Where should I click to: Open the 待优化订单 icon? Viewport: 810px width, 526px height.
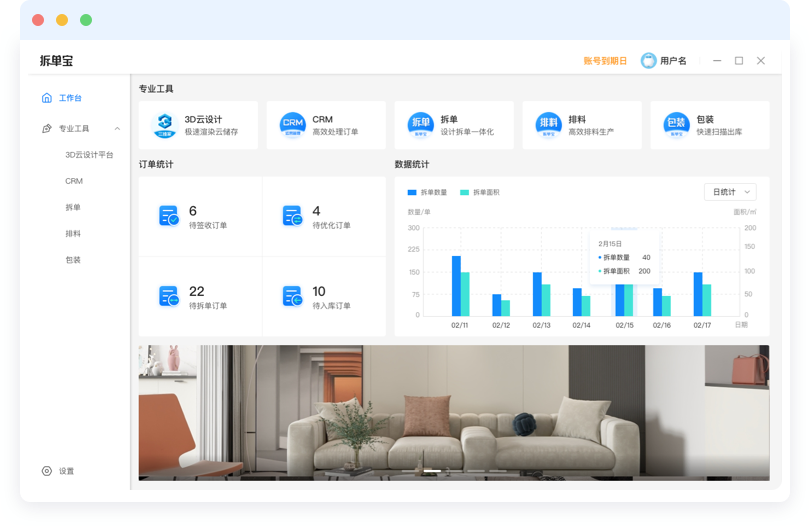tap(293, 216)
